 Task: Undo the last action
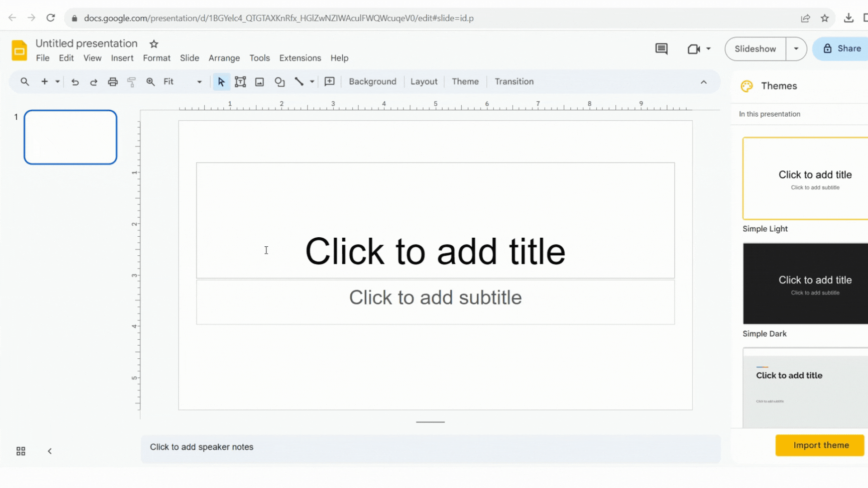coord(75,82)
